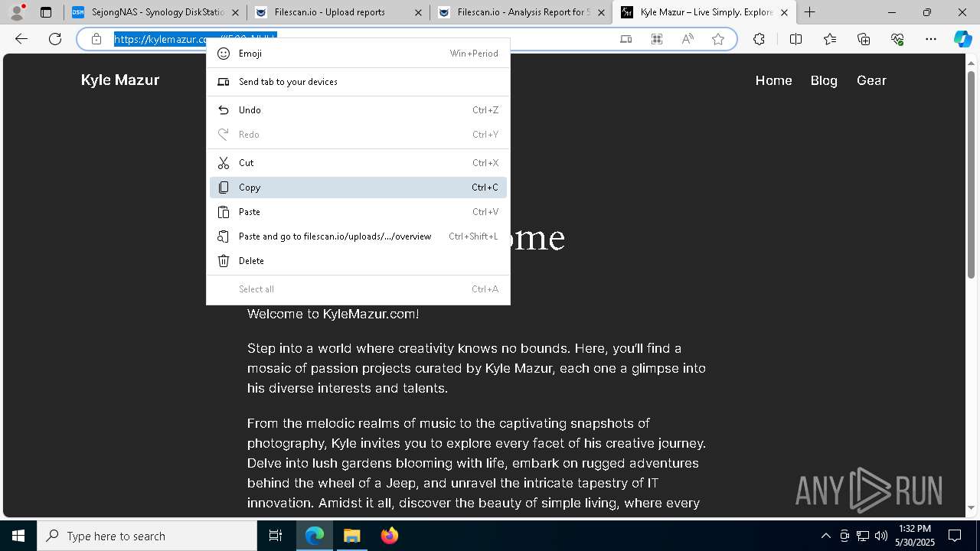The height and width of the screenshot is (551, 980).
Task: View site information lock icon
Action: 96,39
